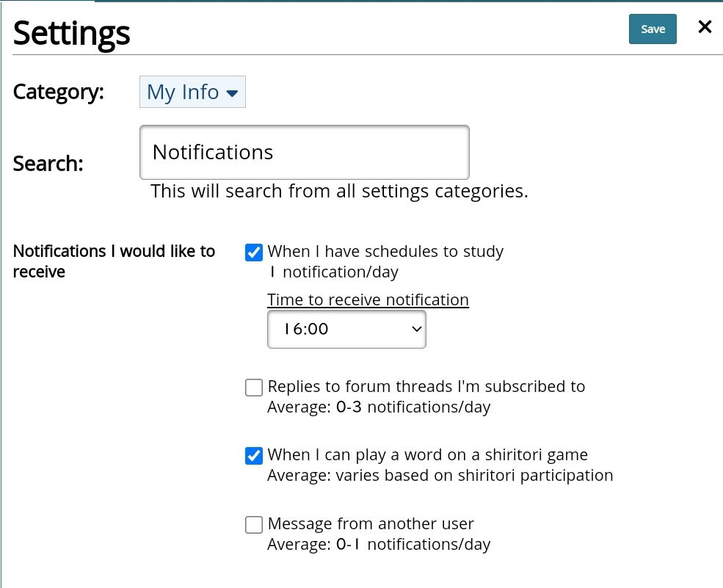Image resolution: width=723 pixels, height=588 pixels.
Task: Click the underlined "Time to receive notification" text
Action: (368, 300)
